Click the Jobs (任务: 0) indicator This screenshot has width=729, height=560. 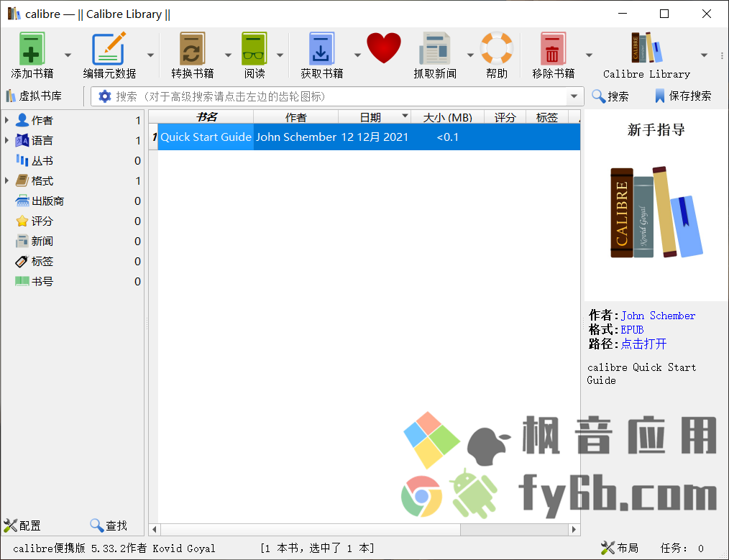682,548
